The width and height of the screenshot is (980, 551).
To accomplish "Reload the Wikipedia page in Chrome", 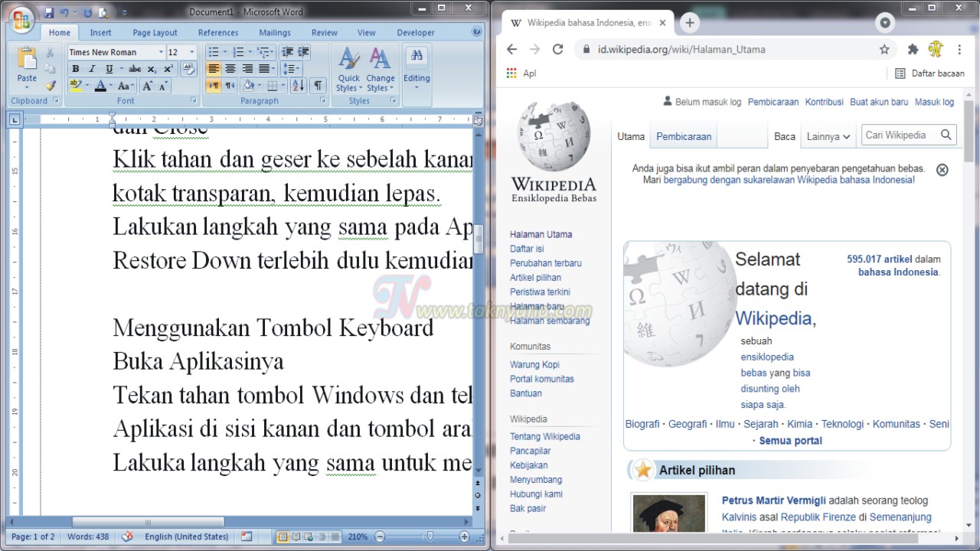I will point(557,49).
